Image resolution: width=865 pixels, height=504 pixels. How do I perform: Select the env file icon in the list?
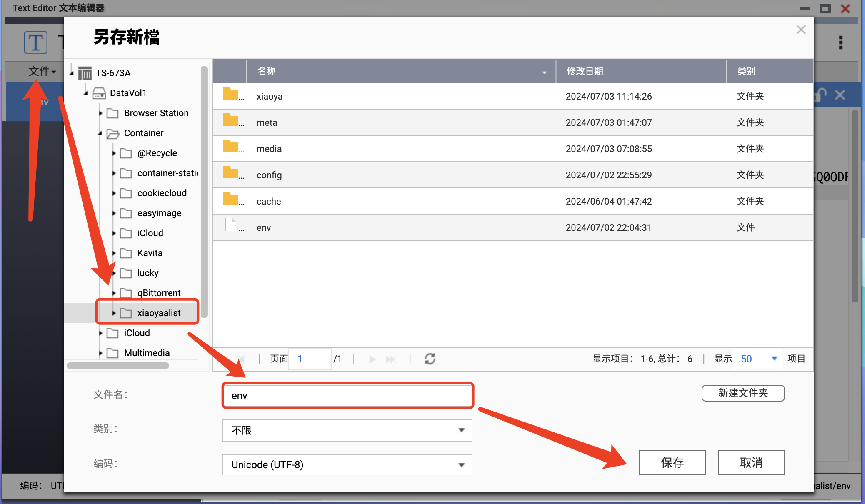[x=230, y=225]
